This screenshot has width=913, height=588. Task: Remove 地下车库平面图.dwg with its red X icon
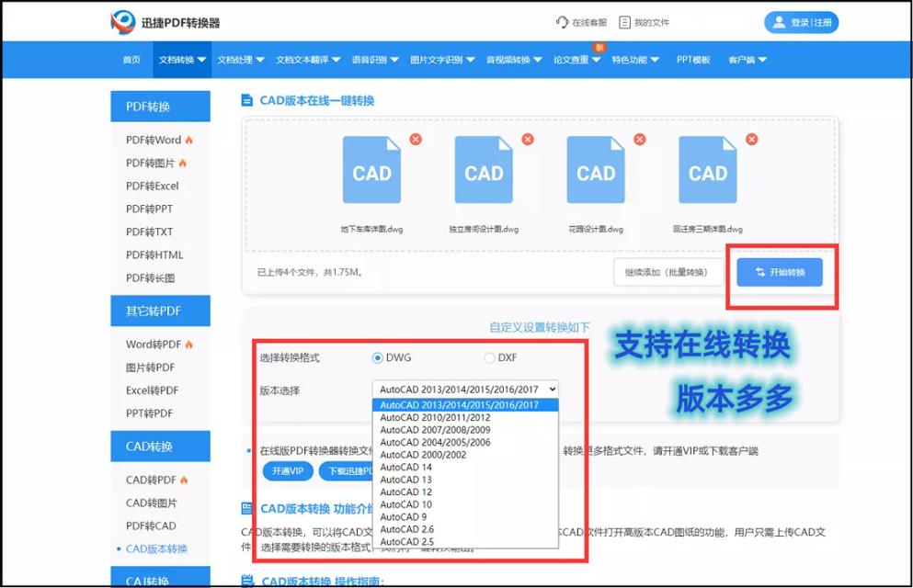coord(416,139)
